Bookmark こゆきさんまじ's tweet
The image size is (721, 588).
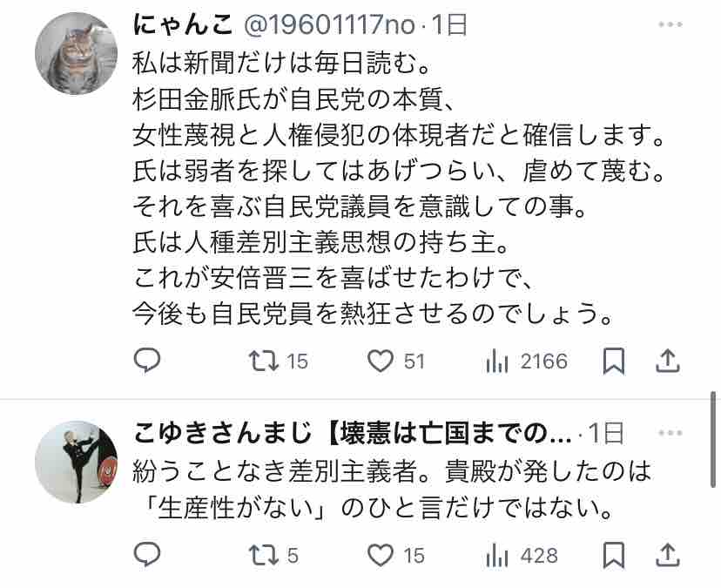tap(614, 556)
